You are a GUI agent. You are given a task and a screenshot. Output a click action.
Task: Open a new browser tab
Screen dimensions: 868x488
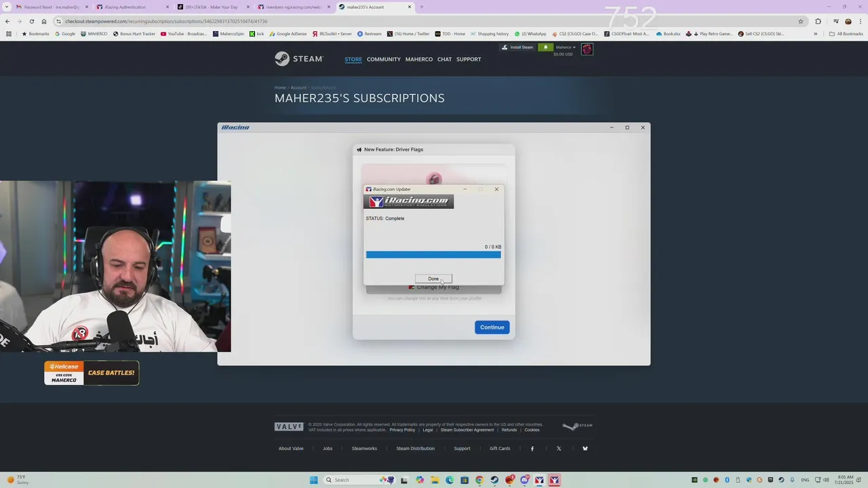[x=421, y=7]
